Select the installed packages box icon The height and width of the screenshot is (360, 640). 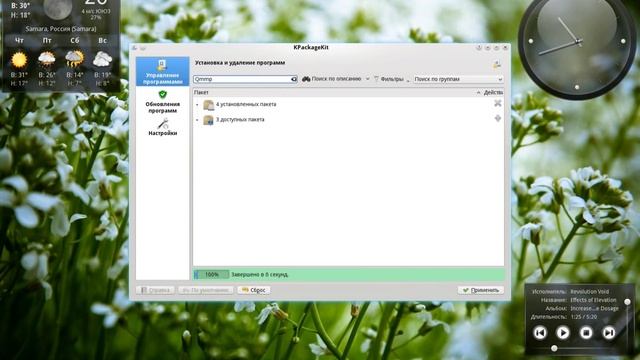click(209, 105)
